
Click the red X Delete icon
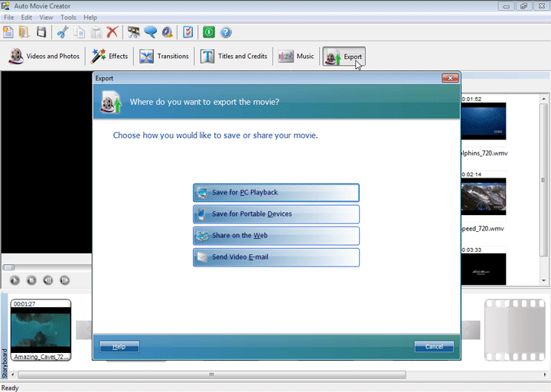112,32
